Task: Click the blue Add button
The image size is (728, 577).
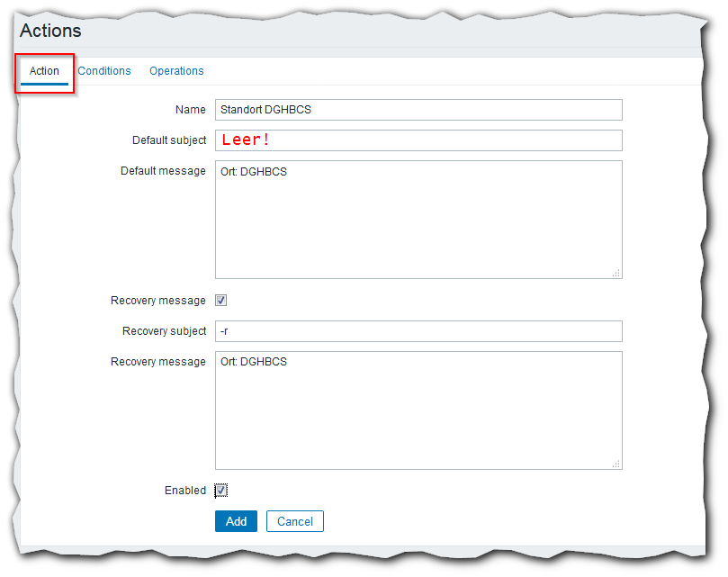Action: coord(236,521)
